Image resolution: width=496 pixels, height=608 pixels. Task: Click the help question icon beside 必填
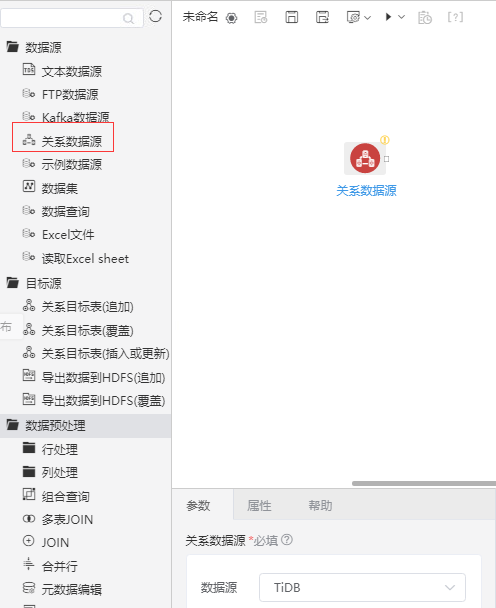coord(287,539)
